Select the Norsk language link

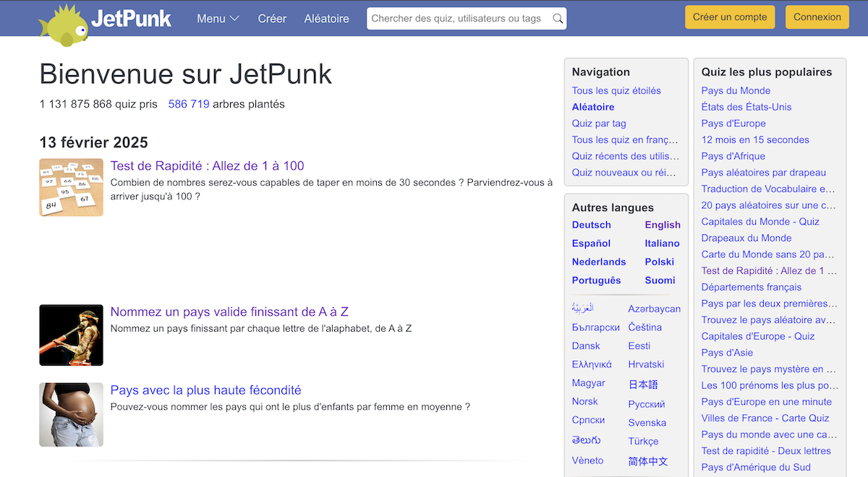tap(585, 401)
